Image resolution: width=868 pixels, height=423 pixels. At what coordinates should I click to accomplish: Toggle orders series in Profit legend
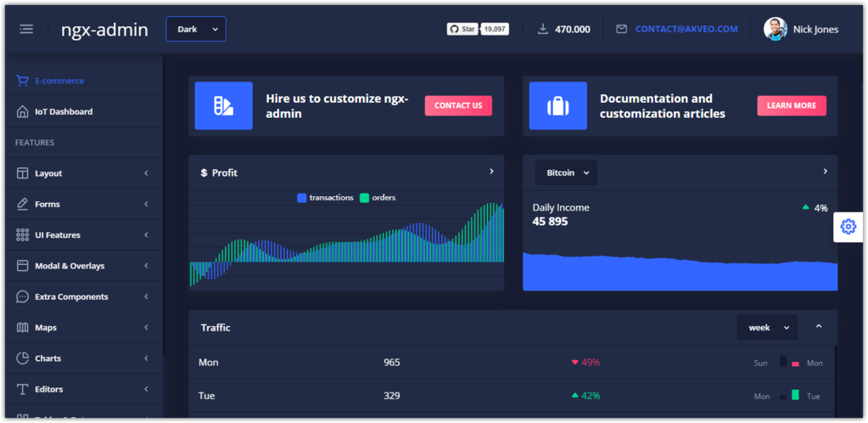(x=378, y=197)
